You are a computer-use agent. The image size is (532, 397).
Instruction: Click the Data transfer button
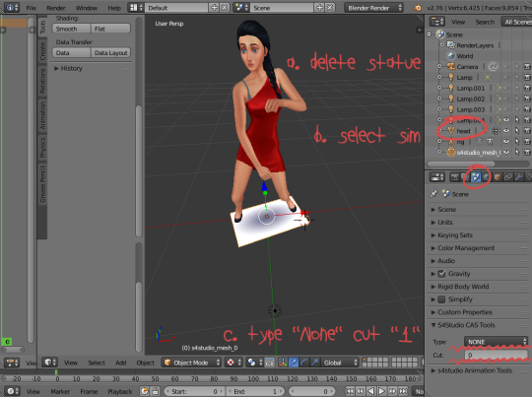pos(71,52)
